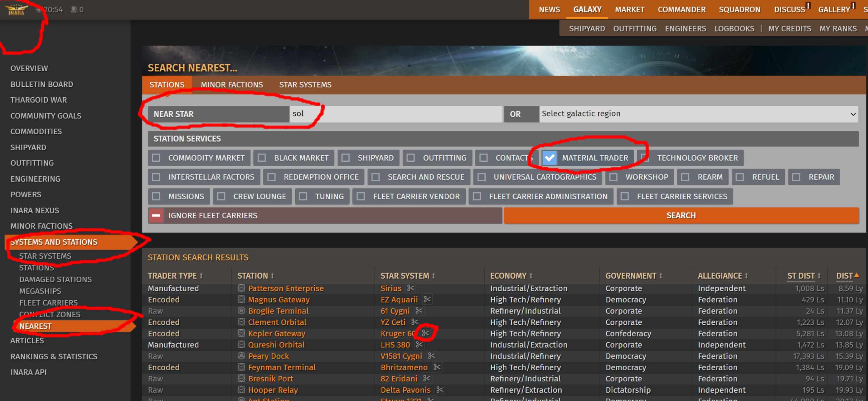Click station type icon beside Kepler Gateway

click(x=241, y=333)
